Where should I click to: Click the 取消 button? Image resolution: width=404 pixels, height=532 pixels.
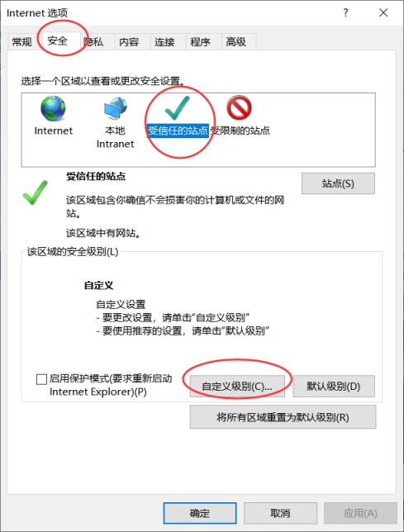click(x=280, y=513)
